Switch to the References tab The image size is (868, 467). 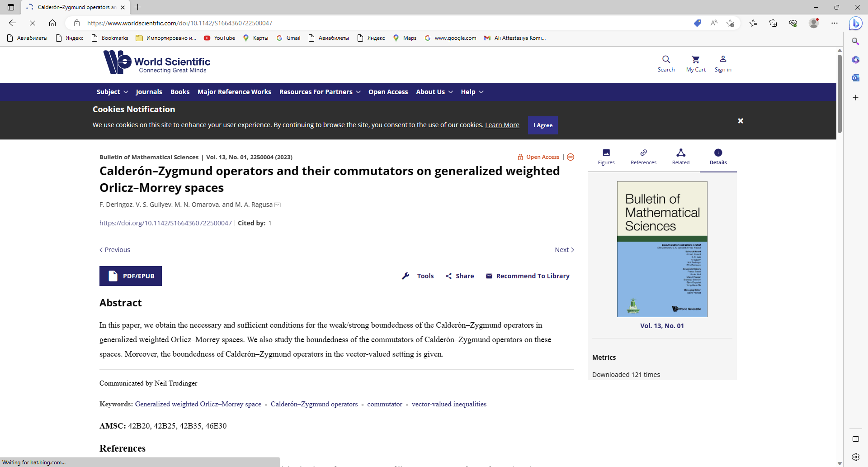[643, 157]
